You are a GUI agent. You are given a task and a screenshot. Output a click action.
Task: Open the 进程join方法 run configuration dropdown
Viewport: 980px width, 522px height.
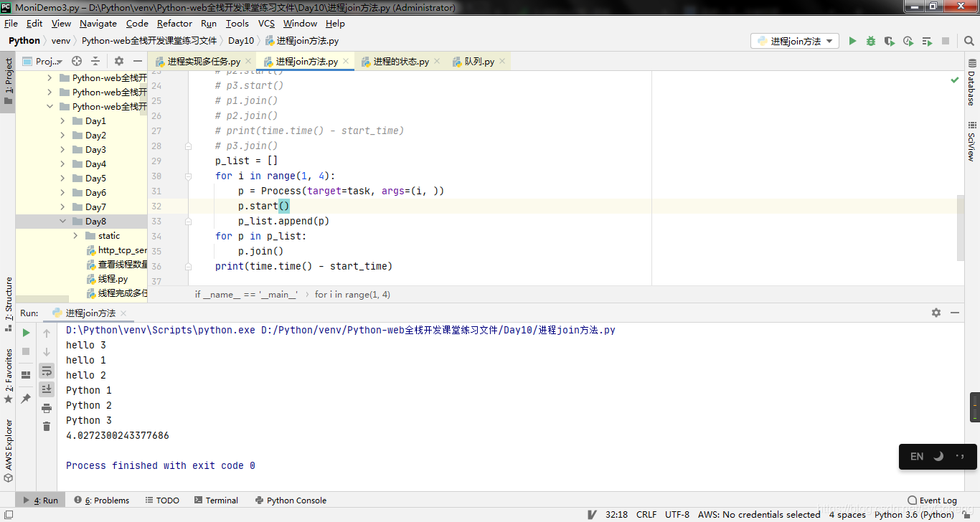[x=795, y=42]
